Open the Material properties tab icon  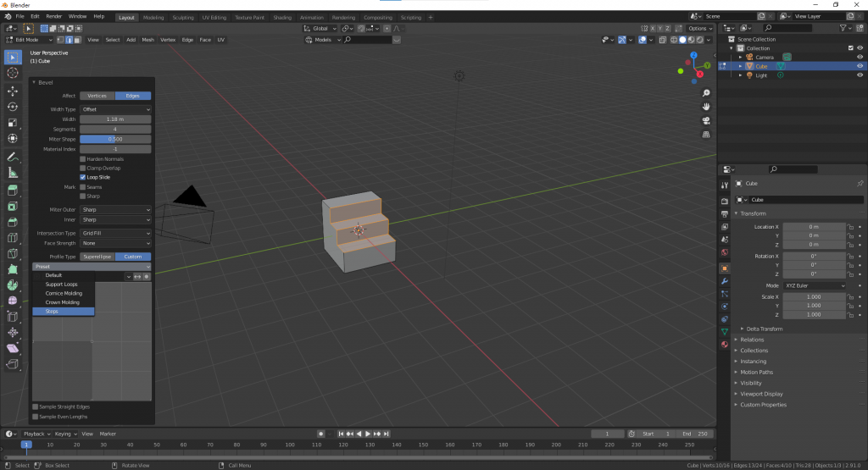725,344
